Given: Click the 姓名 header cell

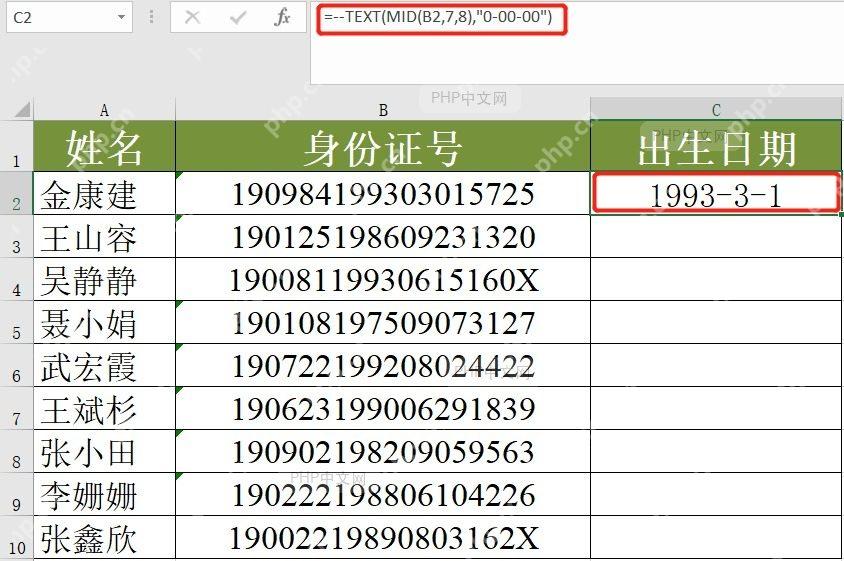Looking at the screenshot, I should click(104, 146).
